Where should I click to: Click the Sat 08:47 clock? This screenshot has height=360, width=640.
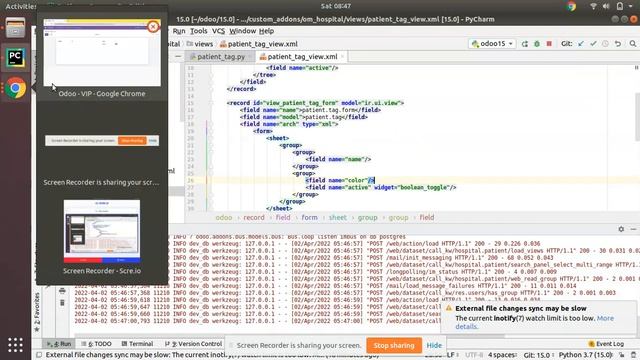pyautogui.click(x=336, y=6)
